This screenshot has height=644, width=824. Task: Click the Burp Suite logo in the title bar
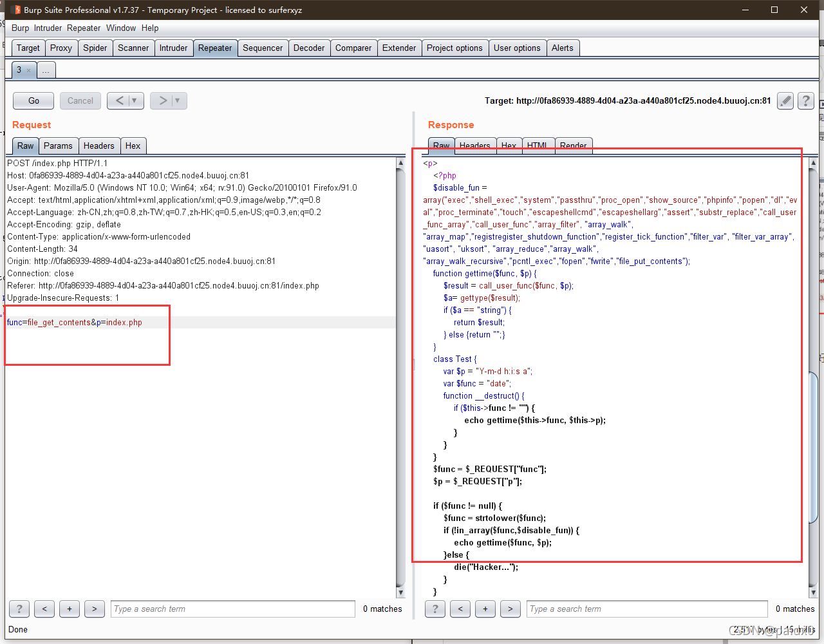click(17, 10)
